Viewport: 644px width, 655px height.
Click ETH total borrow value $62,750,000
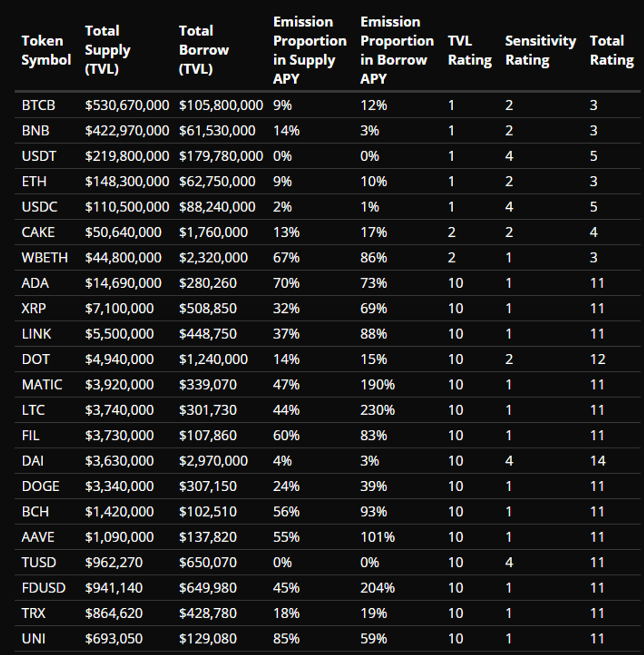click(217, 181)
